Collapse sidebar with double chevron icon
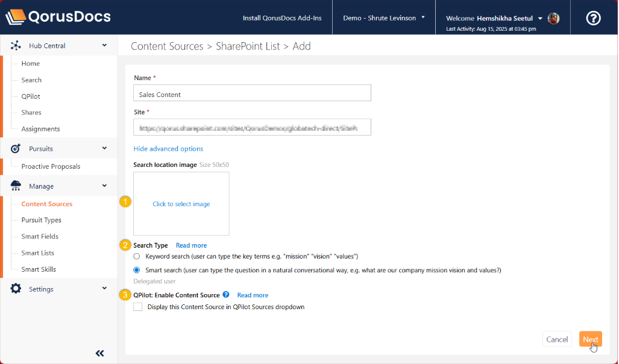Viewport: 619px width, 364px height. tap(100, 353)
